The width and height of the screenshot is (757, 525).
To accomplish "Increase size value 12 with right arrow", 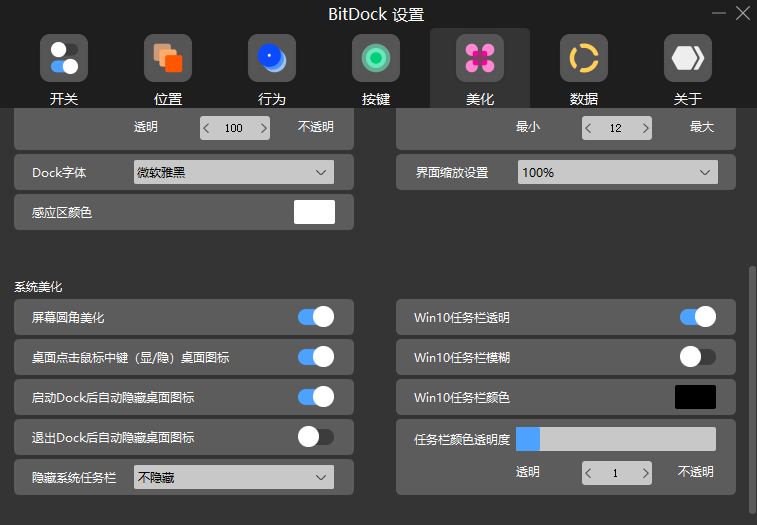I will coord(645,128).
